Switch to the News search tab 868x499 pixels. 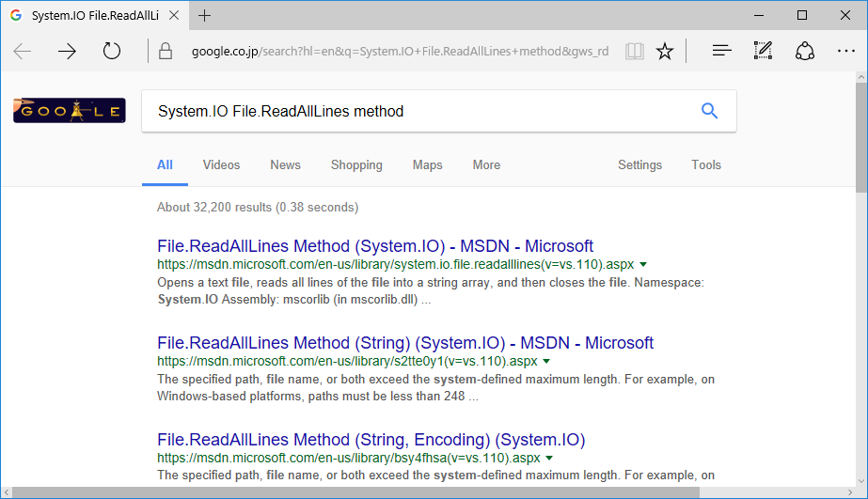(285, 164)
